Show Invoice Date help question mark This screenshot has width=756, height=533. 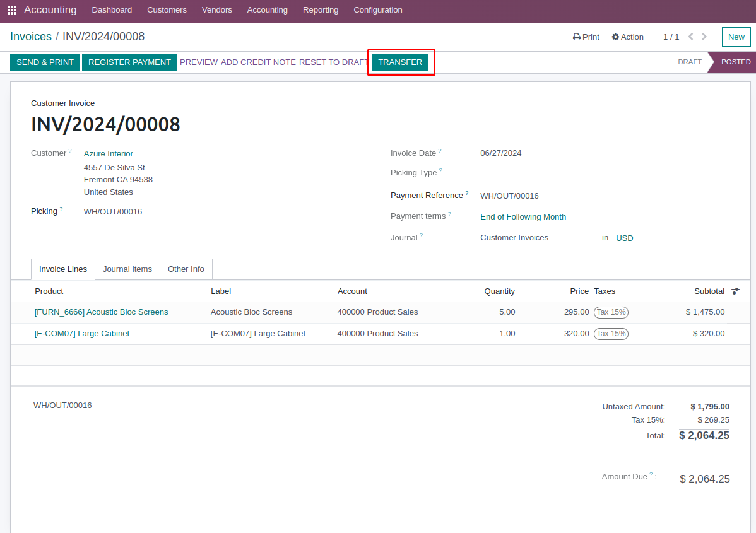pos(440,151)
